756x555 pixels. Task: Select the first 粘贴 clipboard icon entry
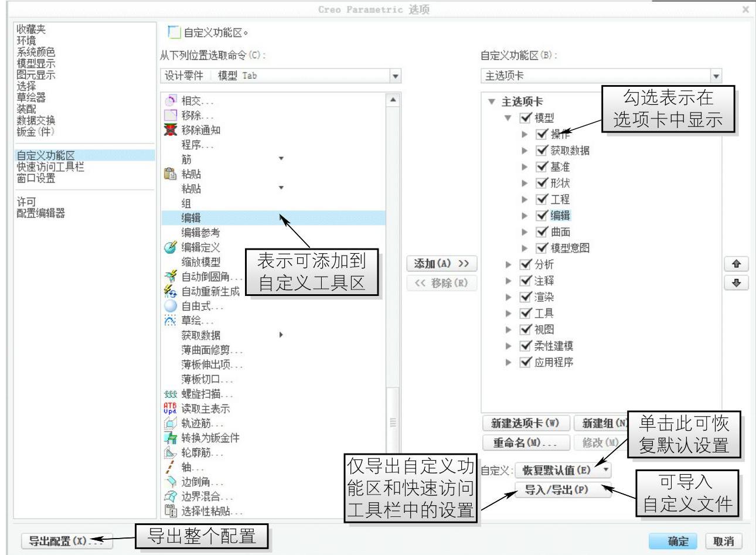point(170,174)
